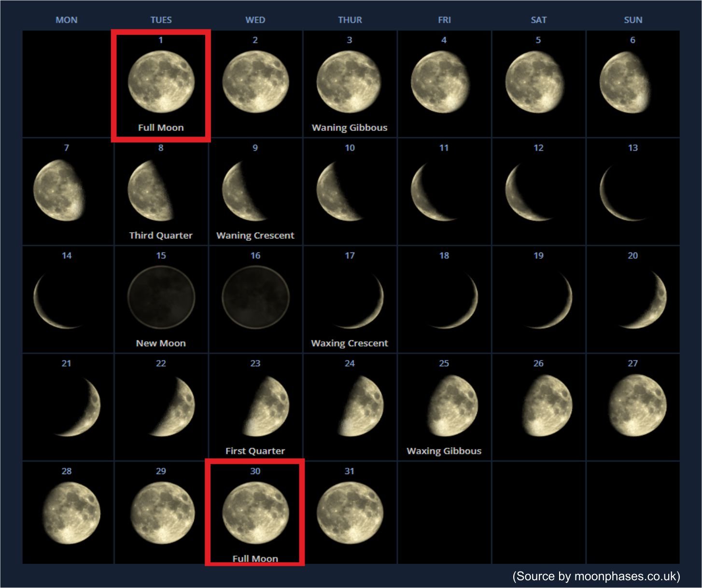The height and width of the screenshot is (588, 702).
Task: Click the waning gibbous moon on day 3
Action: click(349, 82)
